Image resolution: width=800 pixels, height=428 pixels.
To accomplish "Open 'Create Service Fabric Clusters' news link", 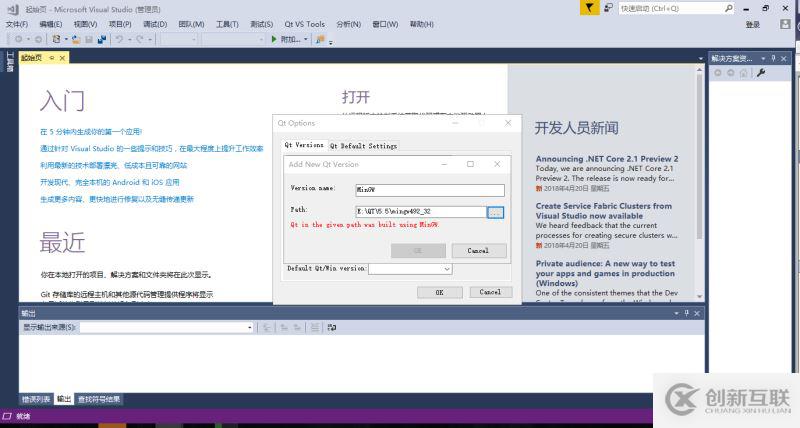I will click(604, 211).
